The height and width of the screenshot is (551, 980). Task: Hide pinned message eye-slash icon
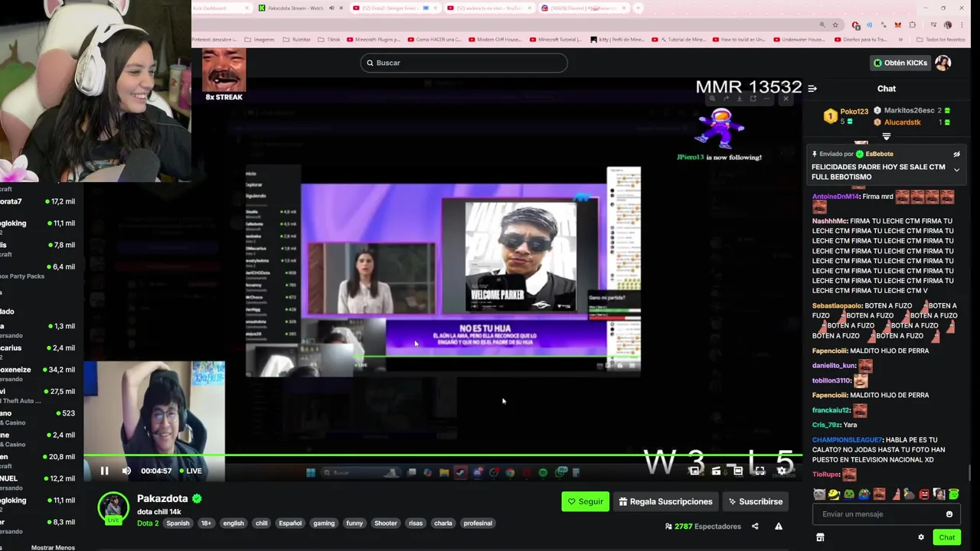956,154
